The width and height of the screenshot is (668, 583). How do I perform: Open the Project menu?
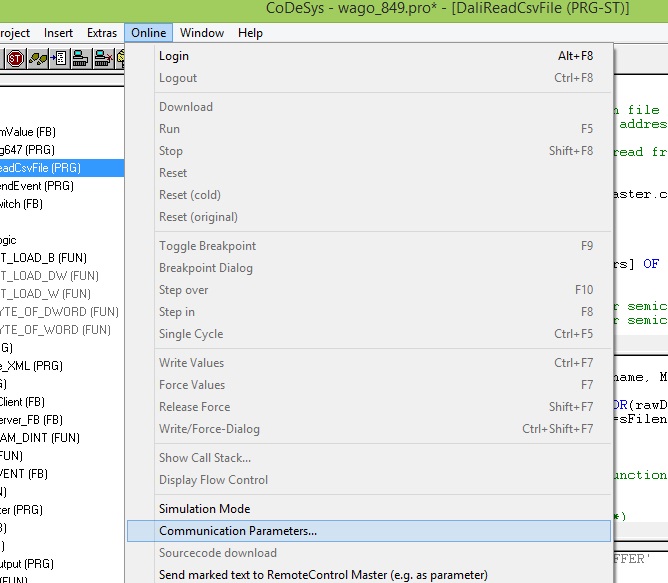(14, 33)
